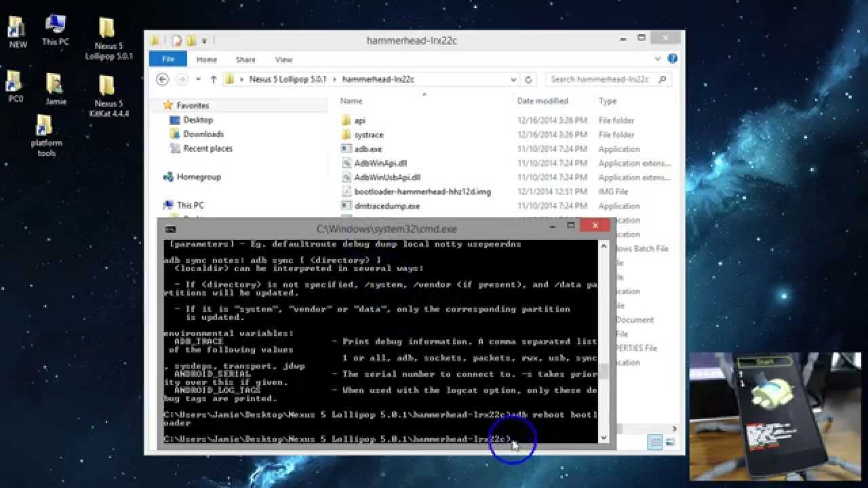Open Customize Quick Access Toolbar dropdown
The width and height of the screenshot is (868, 488).
[x=204, y=41]
